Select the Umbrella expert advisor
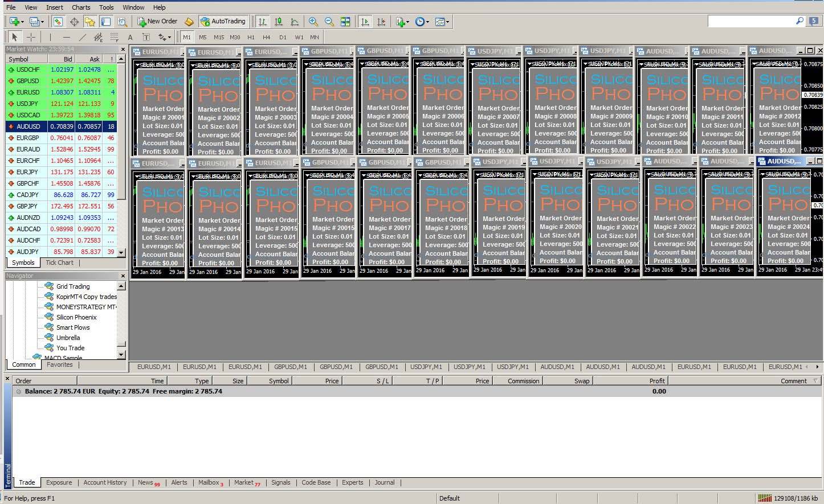824x504 pixels. tap(68, 338)
